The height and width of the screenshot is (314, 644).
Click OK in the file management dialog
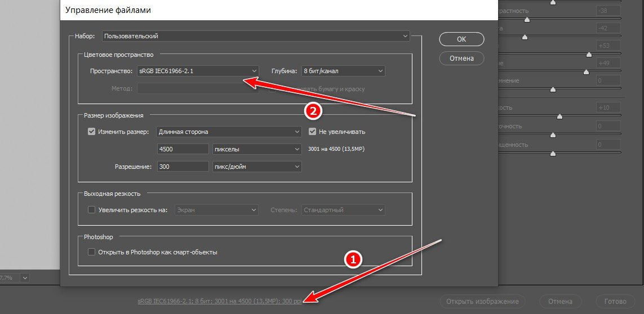click(461, 39)
